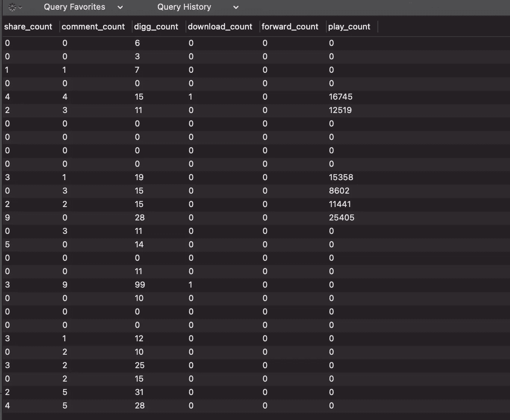Image resolution: width=510 pixels, height=420 pixels.
Task: Open the Query Favorites dropdown
Action: tap(83, 7)
